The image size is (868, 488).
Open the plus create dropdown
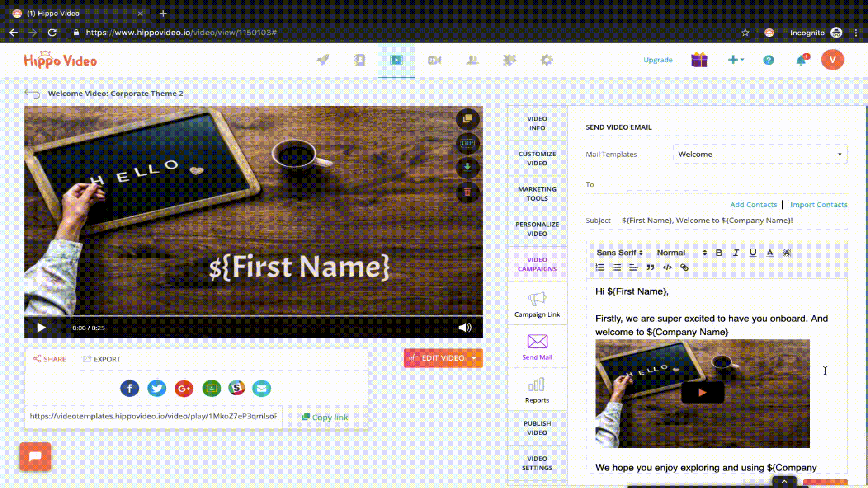[x=736, y=60]
